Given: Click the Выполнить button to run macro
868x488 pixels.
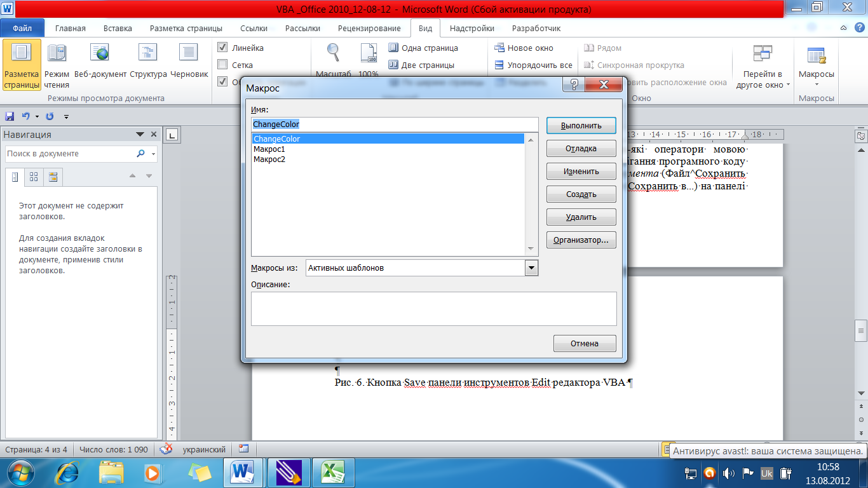Looking at the screenshot, I should [x=581, y=126].
